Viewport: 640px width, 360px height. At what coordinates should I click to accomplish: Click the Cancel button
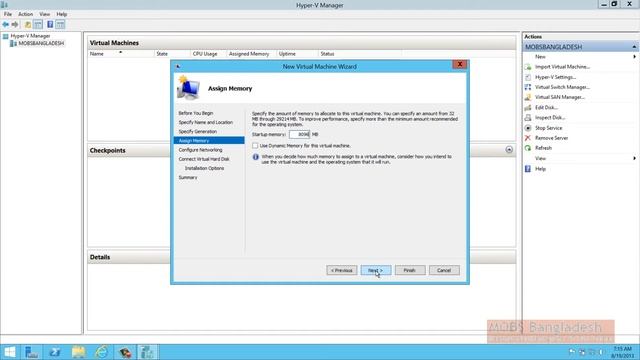[444, 270]
